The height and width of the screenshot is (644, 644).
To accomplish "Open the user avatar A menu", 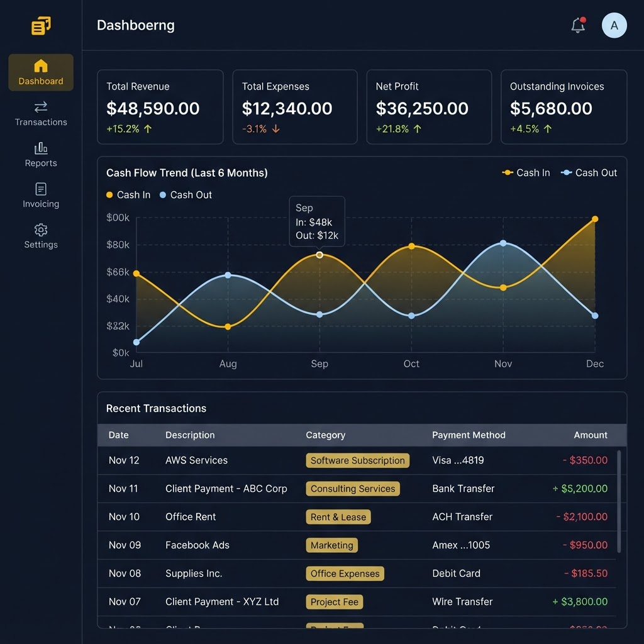I will click(x=614, y=25).
